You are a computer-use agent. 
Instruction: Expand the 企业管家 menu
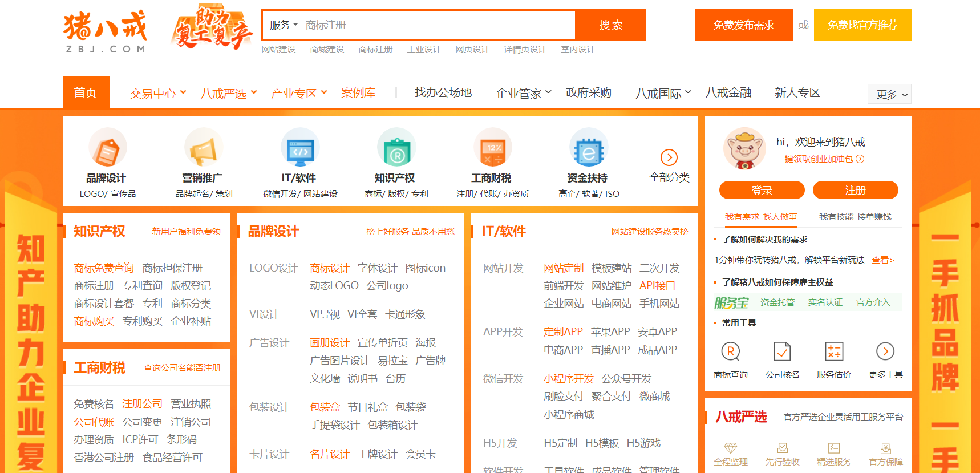[524, 93]
